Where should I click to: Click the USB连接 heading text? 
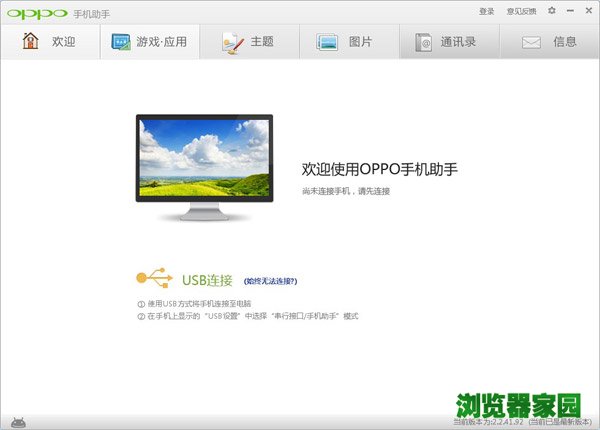207,280
